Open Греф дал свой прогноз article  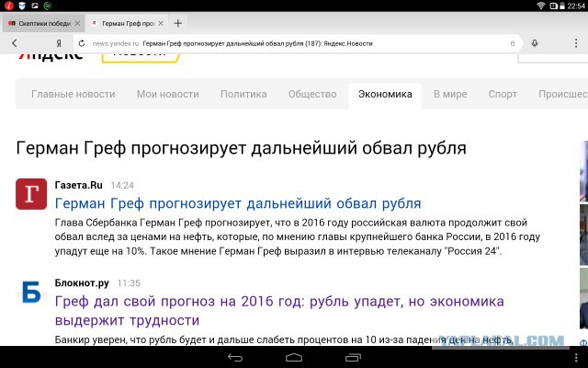click(279, 311)
